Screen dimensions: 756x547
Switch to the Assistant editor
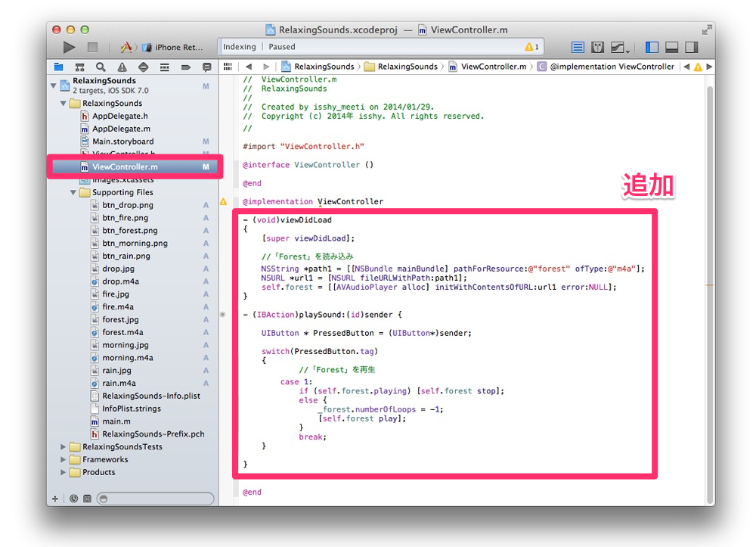[597, 48]
